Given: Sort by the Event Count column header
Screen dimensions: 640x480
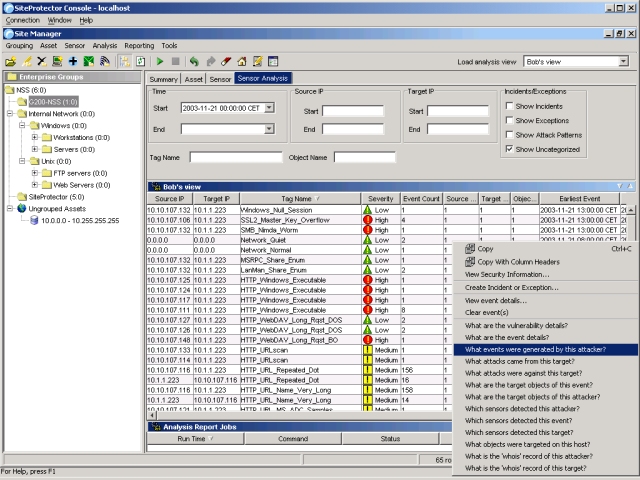Looking at the screenshot, I should [x=421, y=199].
